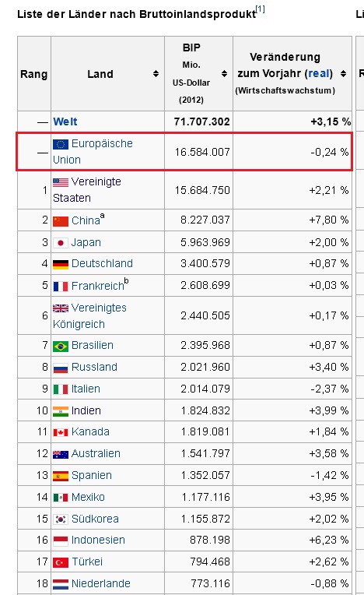This screenshot has width=364, height=595.
Task: Open the Europäische Union link
Action: tap(93, 151)
